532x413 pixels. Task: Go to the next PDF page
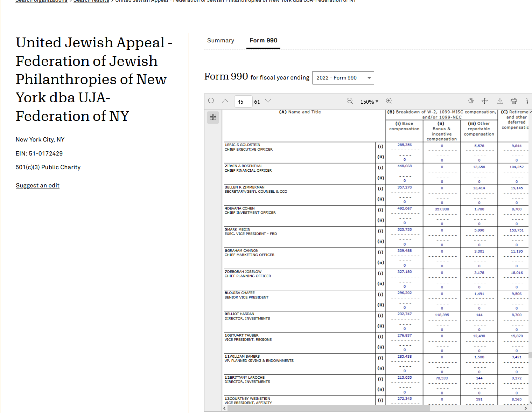pos(268,101)
